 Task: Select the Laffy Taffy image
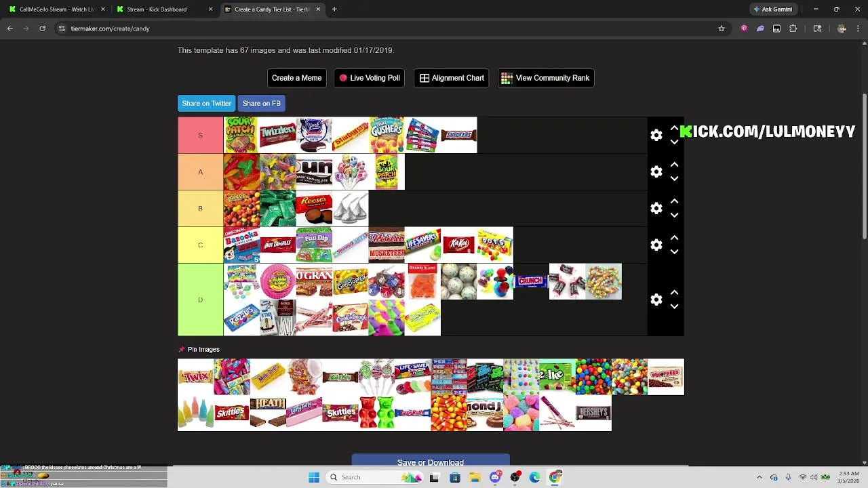click(304, 413)
